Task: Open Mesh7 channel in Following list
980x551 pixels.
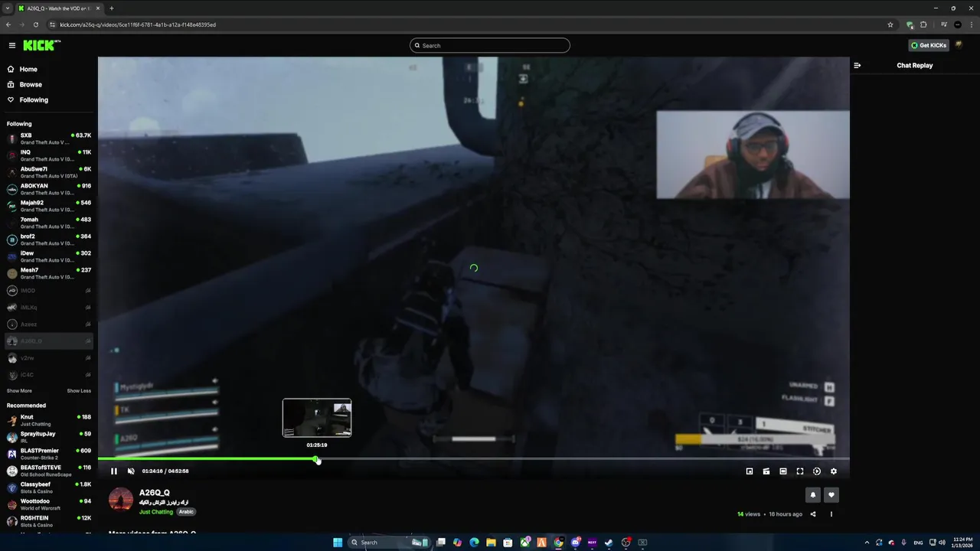Action: [49, 273]
